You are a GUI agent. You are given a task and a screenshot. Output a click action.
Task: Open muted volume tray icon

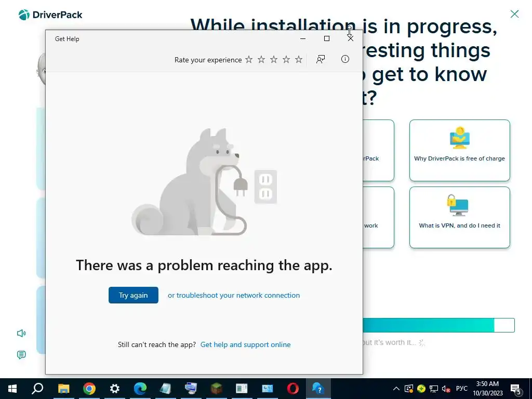coord(446,389)
